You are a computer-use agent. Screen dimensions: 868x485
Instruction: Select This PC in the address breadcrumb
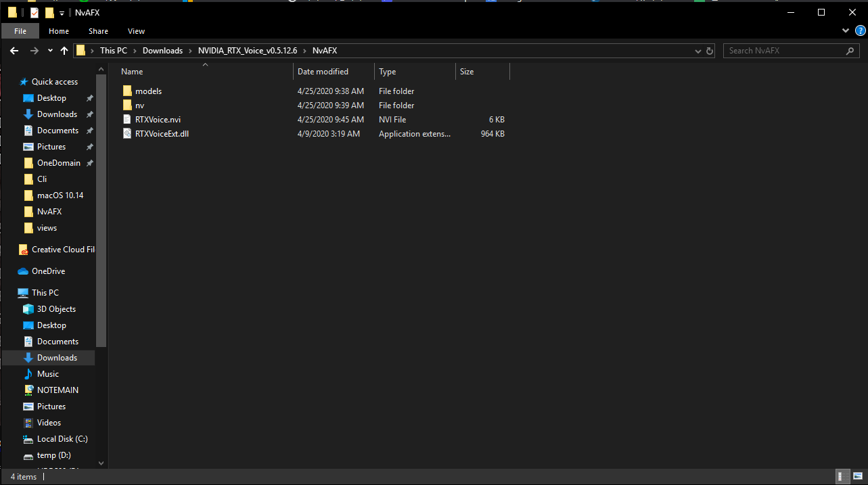tap(113, 51)
